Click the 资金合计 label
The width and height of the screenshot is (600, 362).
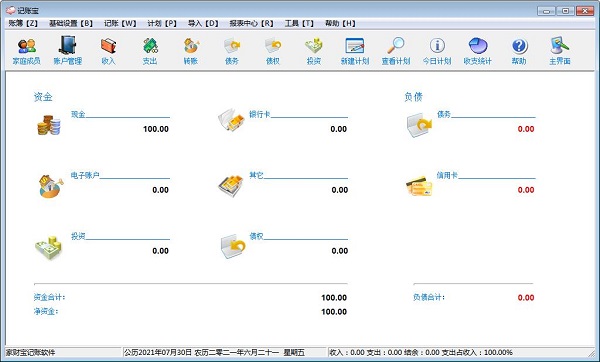point(49,297)
